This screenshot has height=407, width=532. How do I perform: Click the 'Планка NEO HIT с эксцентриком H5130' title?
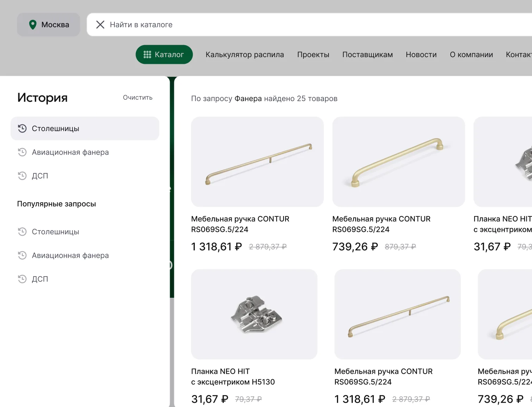point(233,377)
